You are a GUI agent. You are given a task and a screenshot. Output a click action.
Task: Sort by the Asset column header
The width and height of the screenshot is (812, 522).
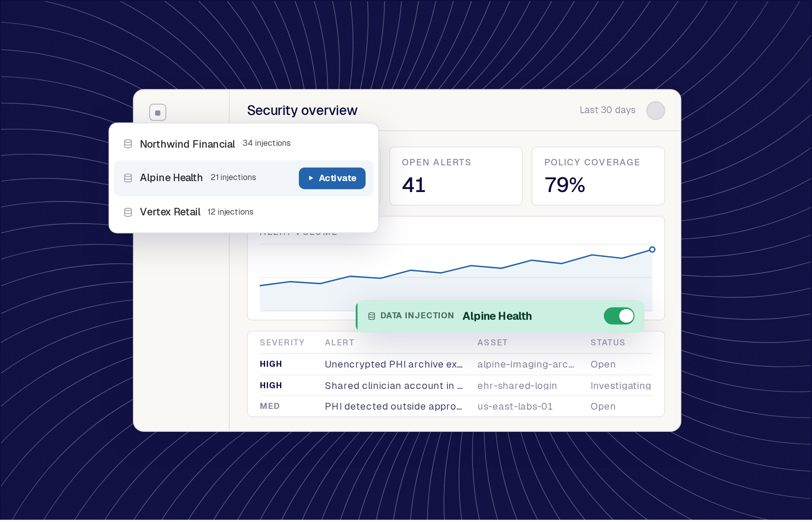tap(492, 343)
